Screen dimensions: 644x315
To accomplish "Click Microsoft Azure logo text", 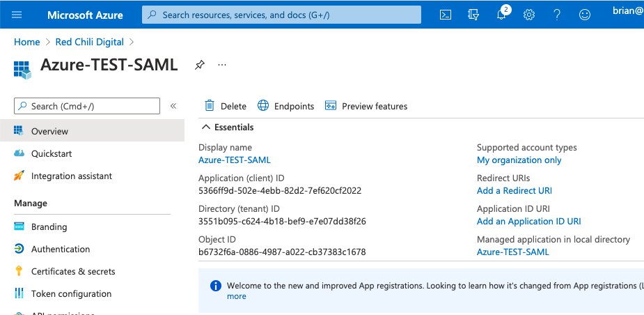I will click(x=85, y=15).
